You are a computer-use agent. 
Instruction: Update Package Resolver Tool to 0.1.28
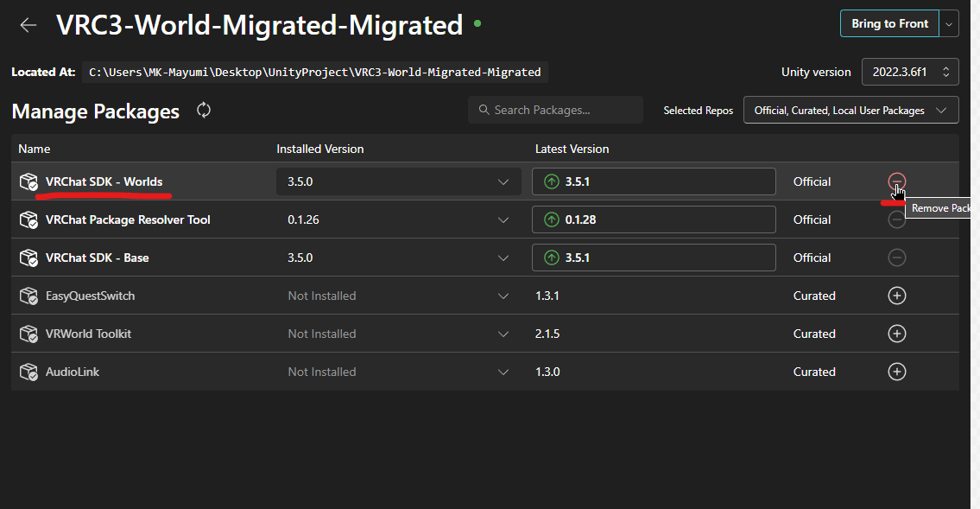[x=653, y=220]
